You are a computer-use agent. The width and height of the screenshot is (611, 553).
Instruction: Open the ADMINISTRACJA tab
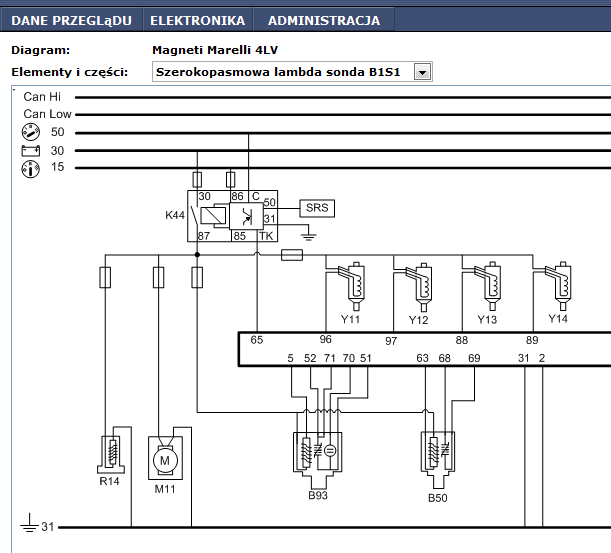(x=324, y=20)
